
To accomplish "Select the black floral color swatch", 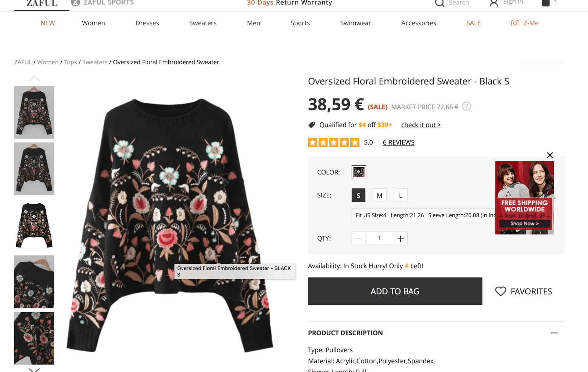I will tap(359, 172).
